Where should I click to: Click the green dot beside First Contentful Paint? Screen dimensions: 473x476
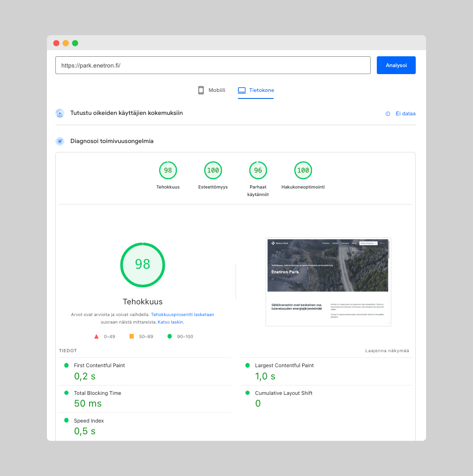point(66,365)
